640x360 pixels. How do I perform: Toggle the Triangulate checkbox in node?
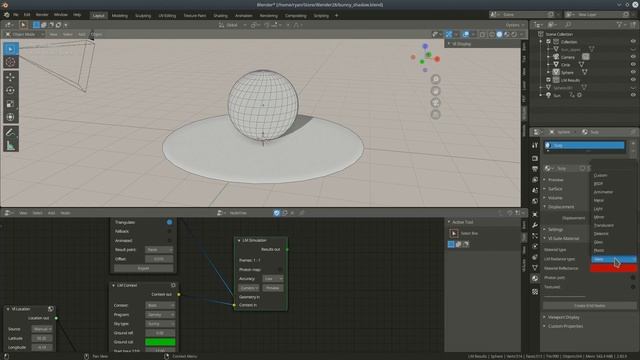[x=169, y=222]
